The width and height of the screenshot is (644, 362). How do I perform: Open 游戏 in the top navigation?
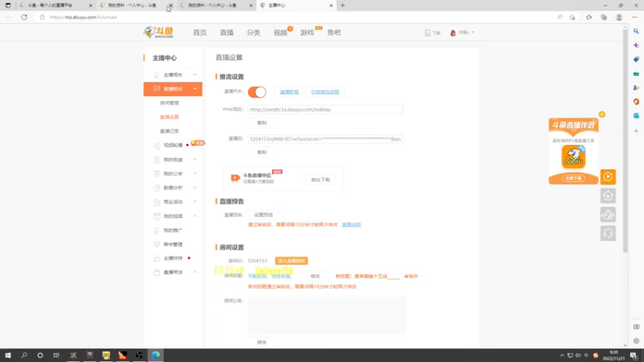tap(307, 32)
